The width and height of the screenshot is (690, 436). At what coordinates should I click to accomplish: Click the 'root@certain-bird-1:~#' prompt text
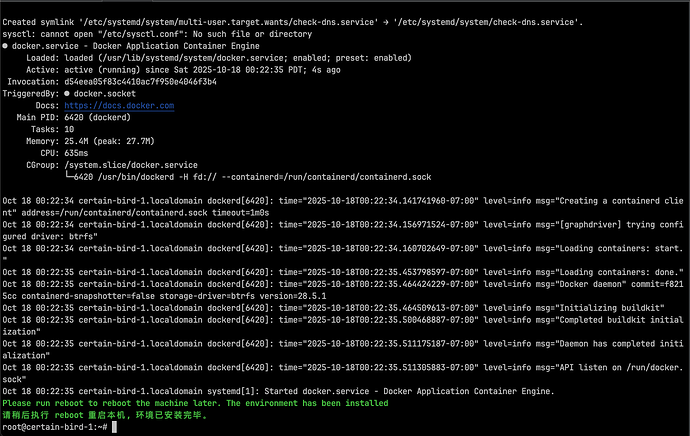55,427
